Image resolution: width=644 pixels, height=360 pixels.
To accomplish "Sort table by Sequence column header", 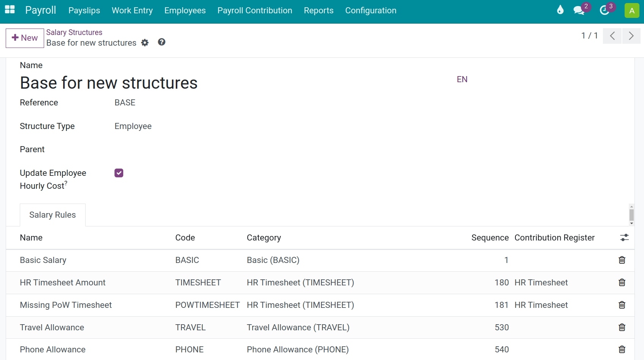I will [x=490, y=238].
